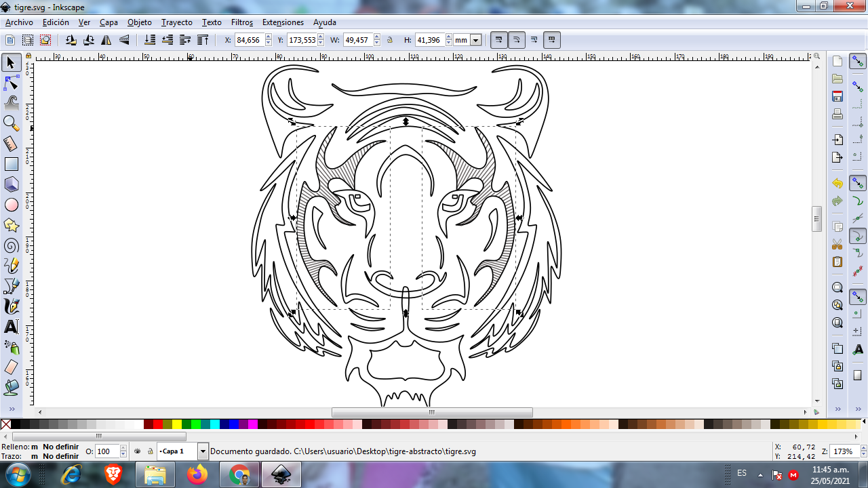
Task: Toggle scale stroke width with object
Action: (499, 40)
